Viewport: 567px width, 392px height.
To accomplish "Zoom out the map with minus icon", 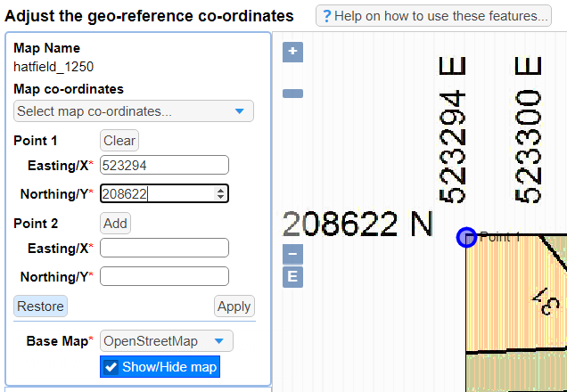I will click(292, 254).
